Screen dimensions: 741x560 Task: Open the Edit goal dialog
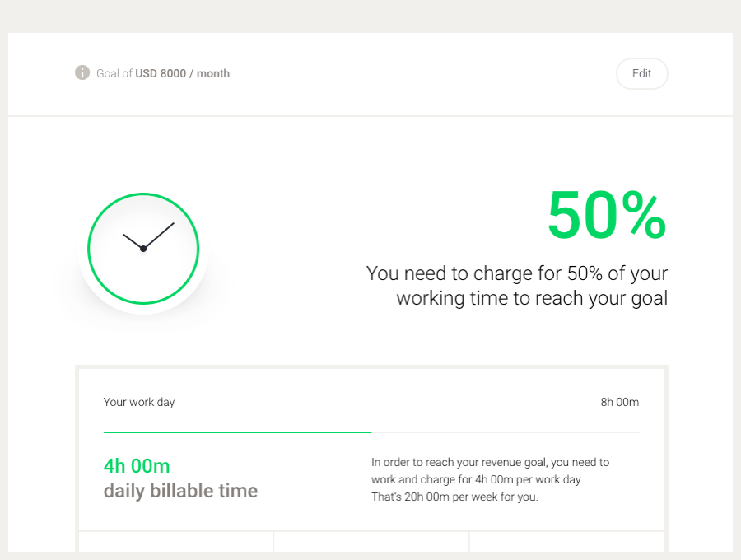point(641,73)
